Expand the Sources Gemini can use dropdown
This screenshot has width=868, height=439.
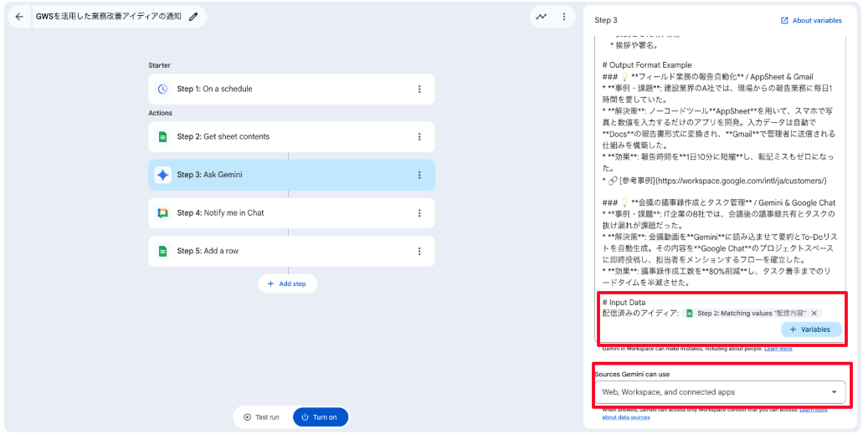834,392
